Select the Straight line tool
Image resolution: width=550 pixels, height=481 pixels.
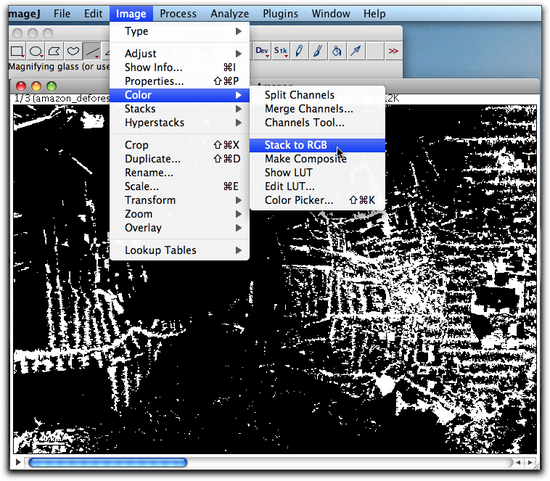(92, 51)
